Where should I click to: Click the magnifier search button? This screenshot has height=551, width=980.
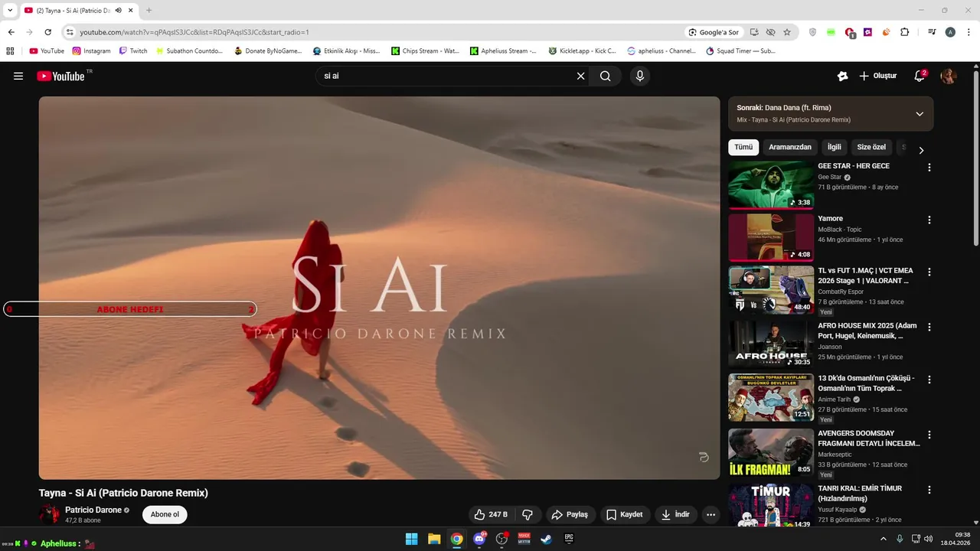[x=606, y=76]
